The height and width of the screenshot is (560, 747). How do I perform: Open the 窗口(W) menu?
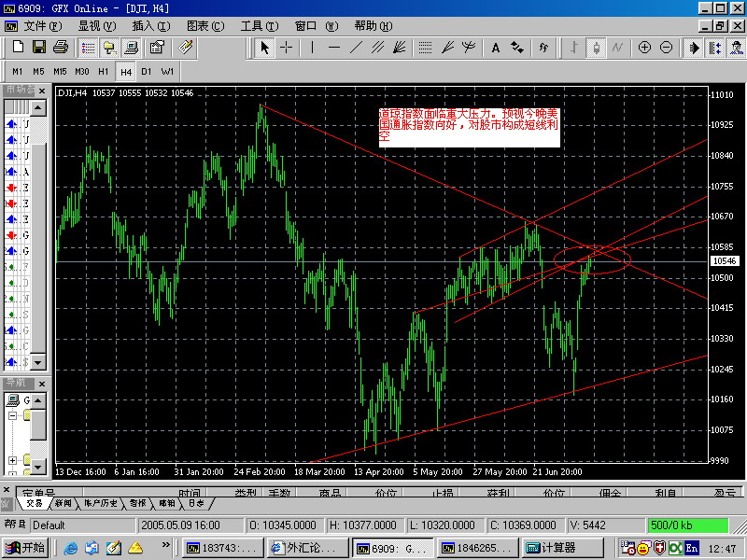click(317, 26)
